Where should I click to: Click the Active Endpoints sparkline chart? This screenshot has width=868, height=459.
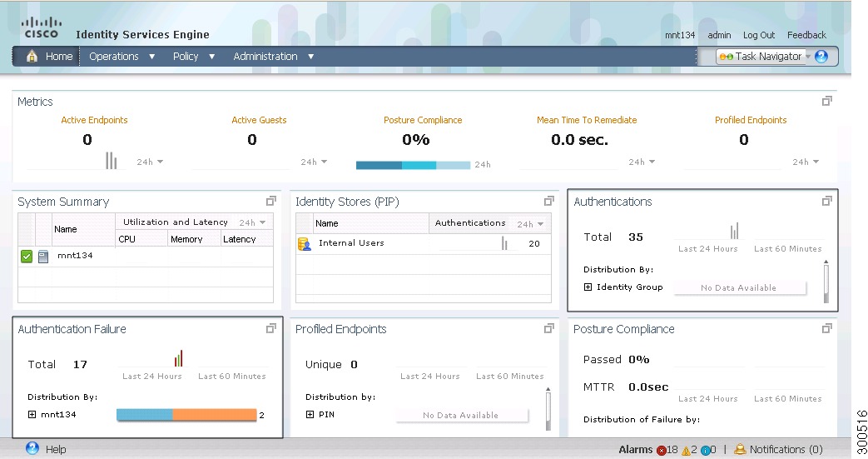pyautogui.click(x=112, y=161)
